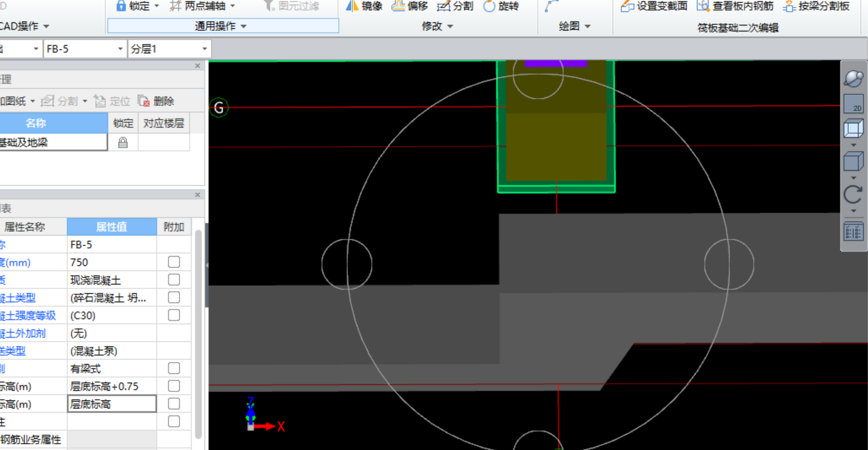The height and width of the screenshot is (450, 868).
Task: Open the dropdown arrow next to 加图纸
Action: click(x=33, y=101)
